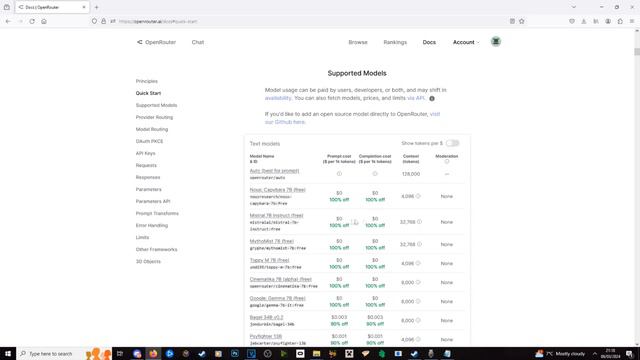Viewport: 640px width, 360px height.
Task: Open the Pocket save icon in toolbar
Action: click(x=572, y=21)
